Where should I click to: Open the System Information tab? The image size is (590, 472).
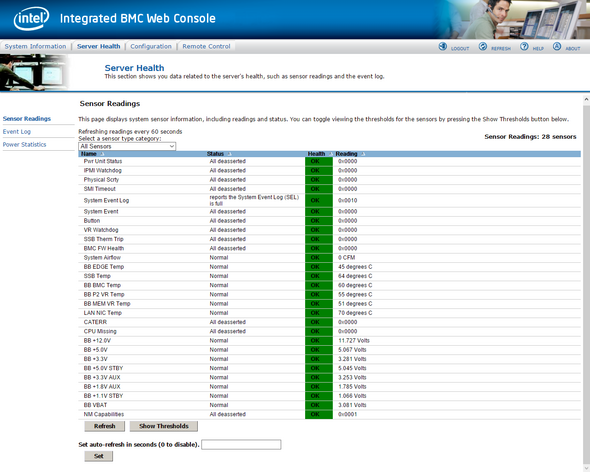pyautogui.click(x=35, y=46)
